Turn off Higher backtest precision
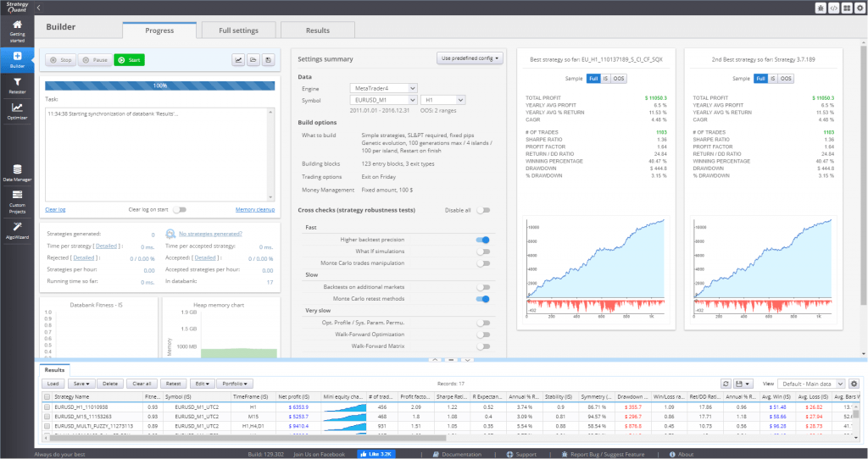The height and width of the screenshot is (459, 868). 482,240
